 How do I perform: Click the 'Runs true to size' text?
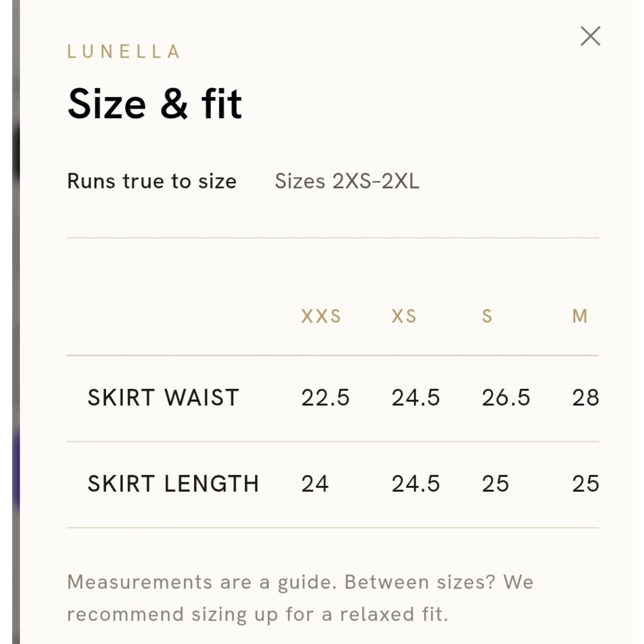coord(152,181)
